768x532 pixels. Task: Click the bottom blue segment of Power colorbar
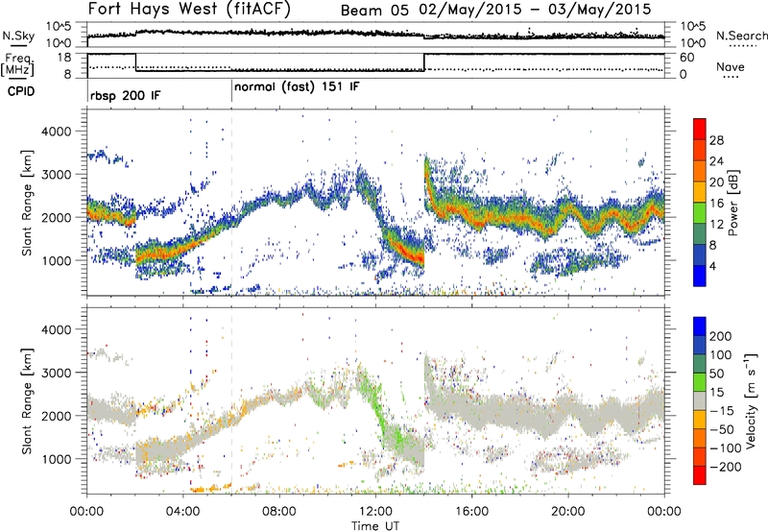700,276
